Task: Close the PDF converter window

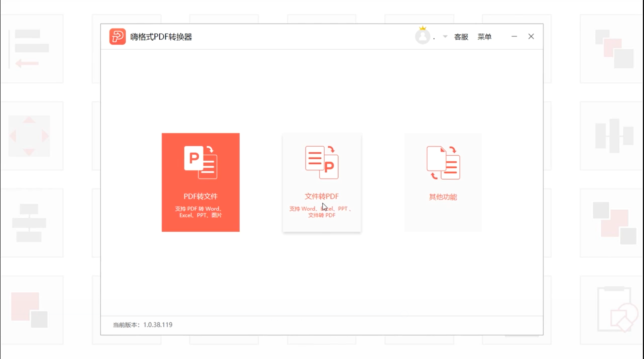Action: click(531, 37)
